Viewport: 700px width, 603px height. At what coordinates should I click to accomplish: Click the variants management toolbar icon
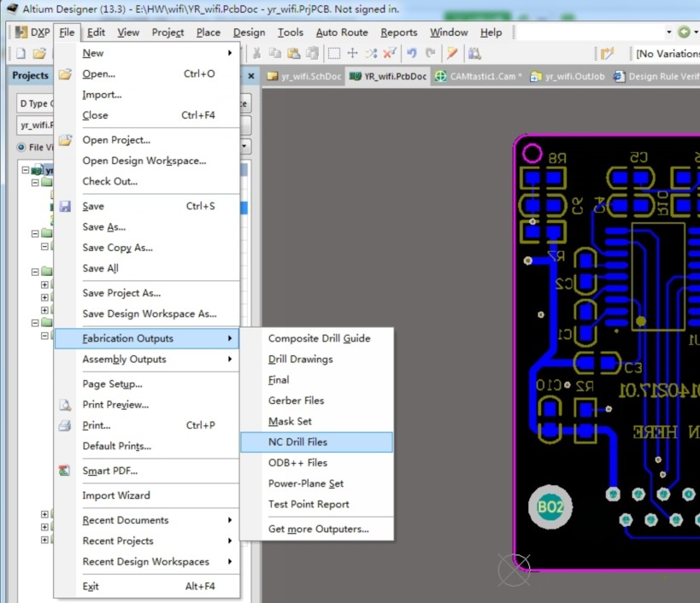click(x=608, y=54)
